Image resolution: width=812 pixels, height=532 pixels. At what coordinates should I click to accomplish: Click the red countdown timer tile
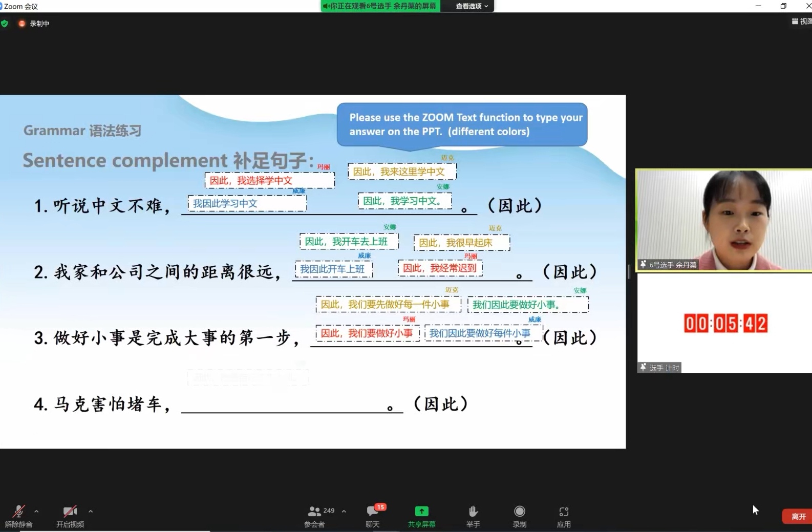(x=725, y=324)
